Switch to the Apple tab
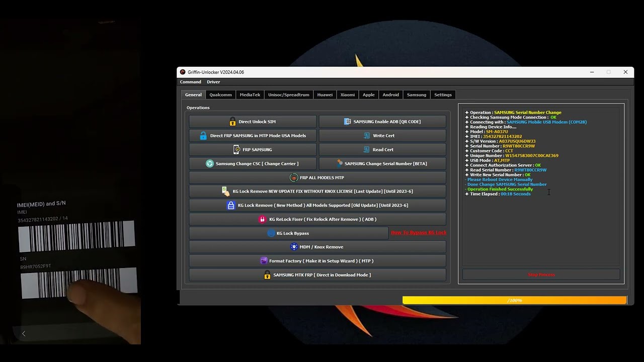 [x=369, y=95]
